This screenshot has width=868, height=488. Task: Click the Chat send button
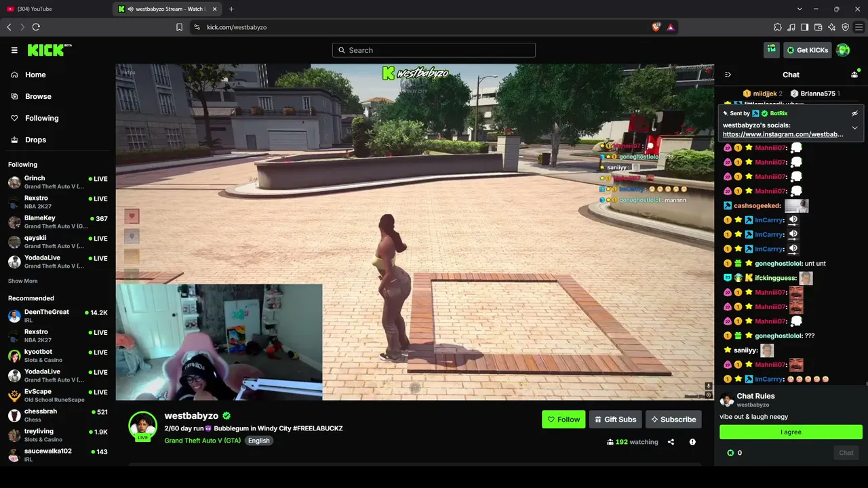click(846, 453)
